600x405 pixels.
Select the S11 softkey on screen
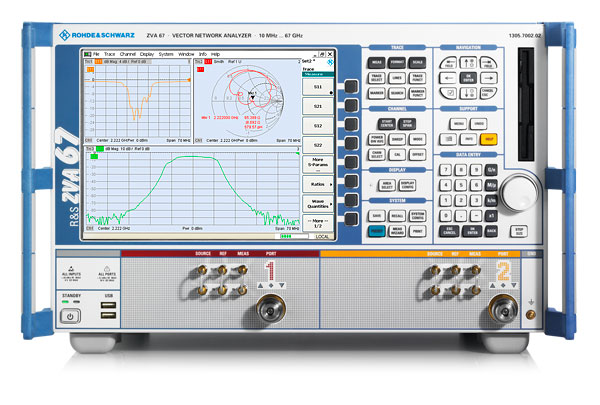(318, 87)
